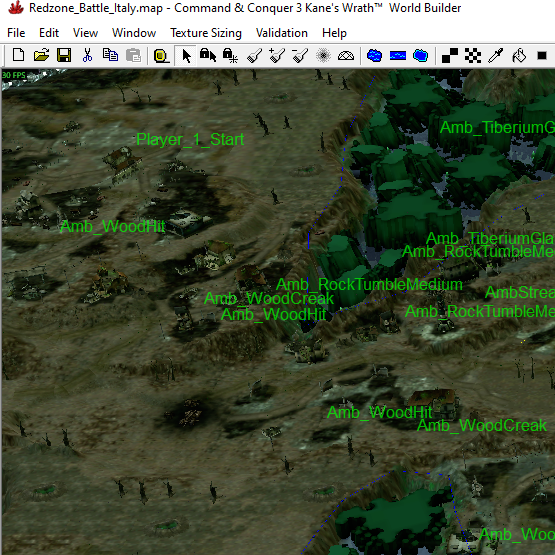Choose the lock with star tool
Viewport: 555px width, 555px height.
coord(230,56)
